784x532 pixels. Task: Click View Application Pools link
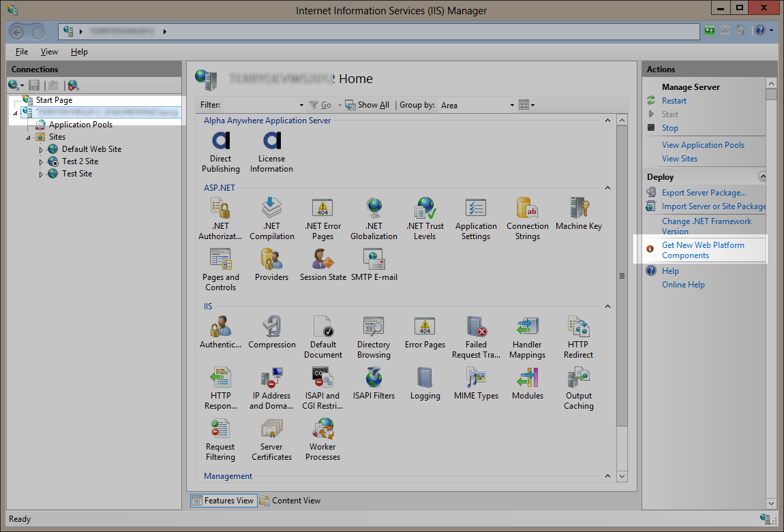[702, 145]
